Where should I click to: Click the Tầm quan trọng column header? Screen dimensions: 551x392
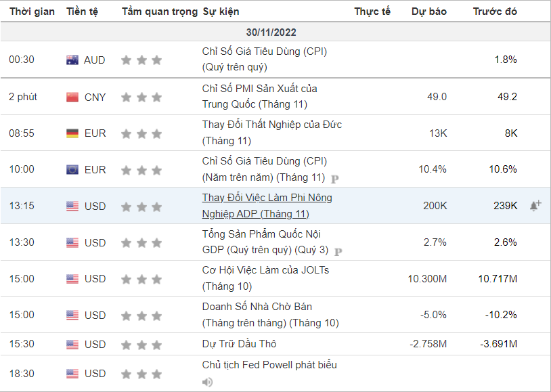[160, 12]
